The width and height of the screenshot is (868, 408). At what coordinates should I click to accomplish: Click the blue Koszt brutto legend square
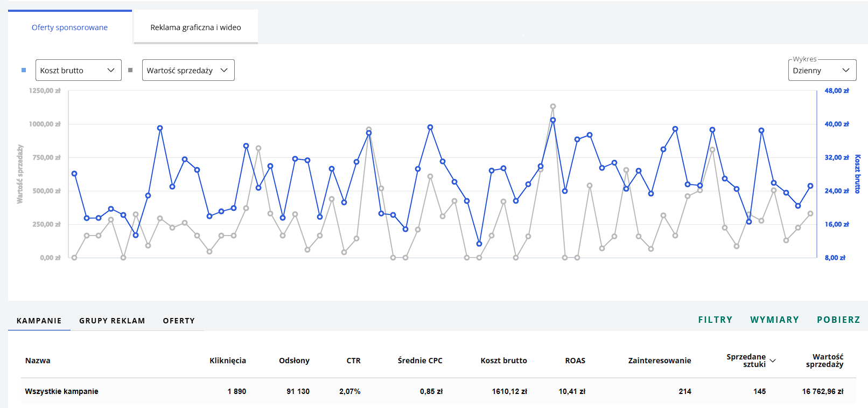tap(24, 70)
